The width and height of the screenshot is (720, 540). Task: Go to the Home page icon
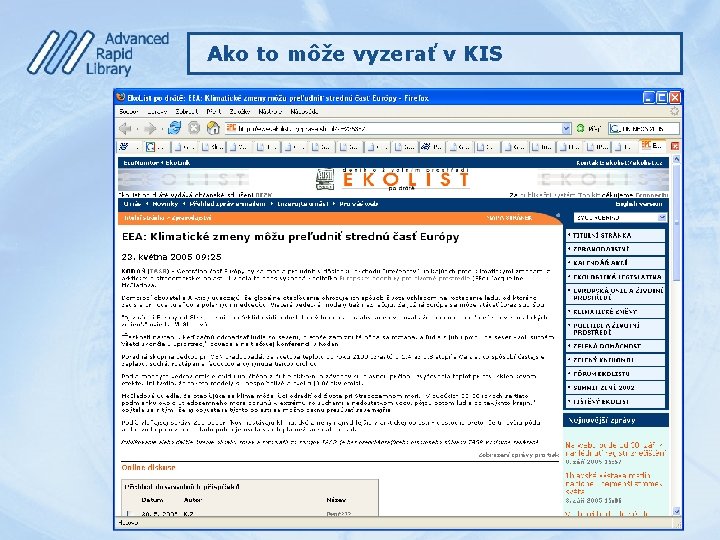click(x=213, y=128)
